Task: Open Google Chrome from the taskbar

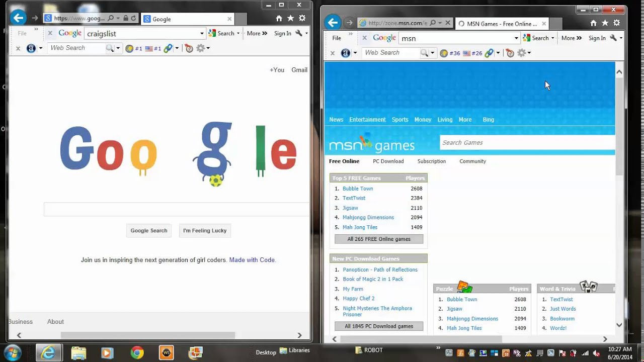Action: click(x=137, y=352)
